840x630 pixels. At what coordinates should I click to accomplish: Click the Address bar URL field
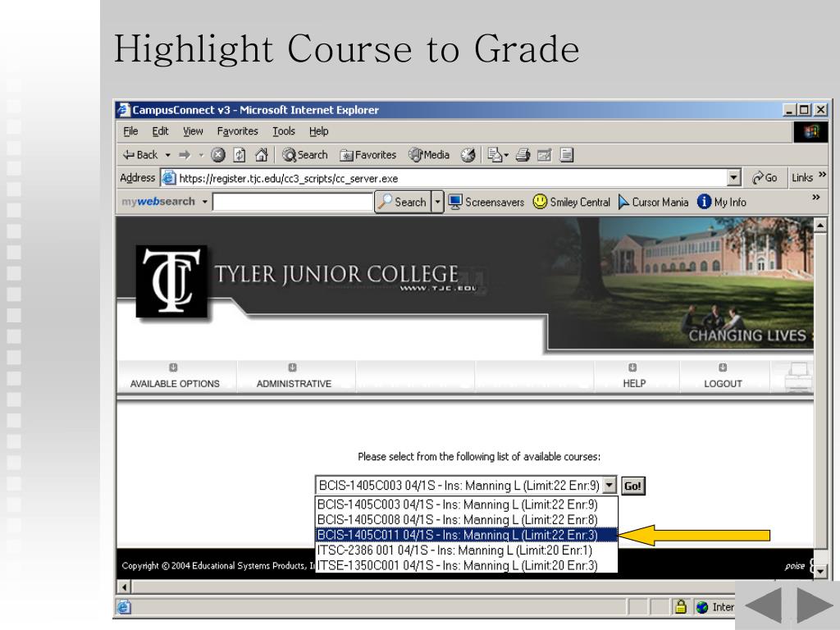444,178
